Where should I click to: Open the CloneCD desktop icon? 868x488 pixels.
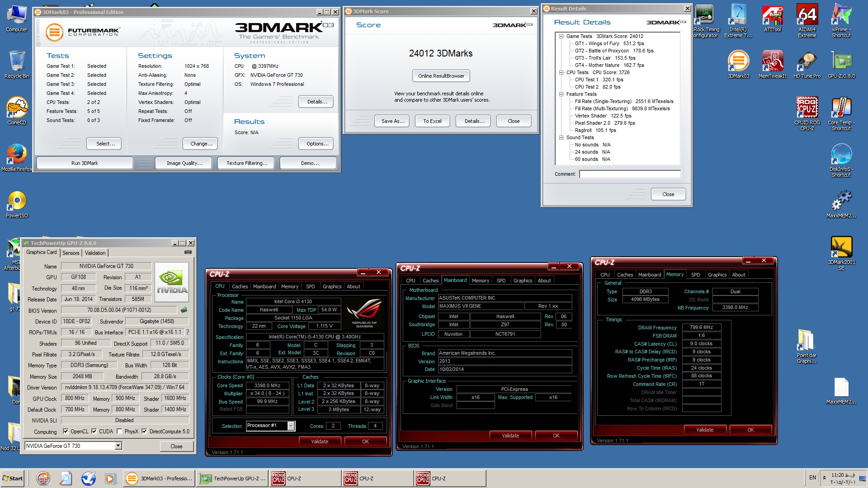pyautogui.click(x=17, y=111)
